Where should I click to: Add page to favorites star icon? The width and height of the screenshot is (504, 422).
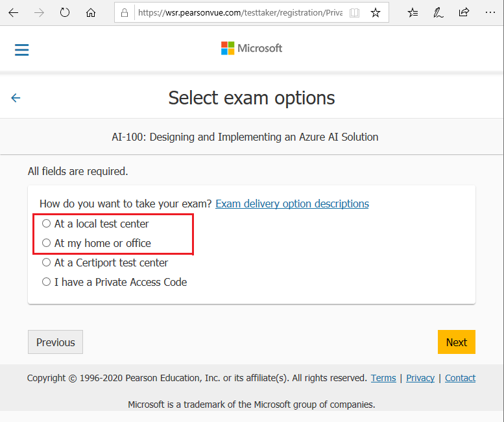[x=376, y=13]
